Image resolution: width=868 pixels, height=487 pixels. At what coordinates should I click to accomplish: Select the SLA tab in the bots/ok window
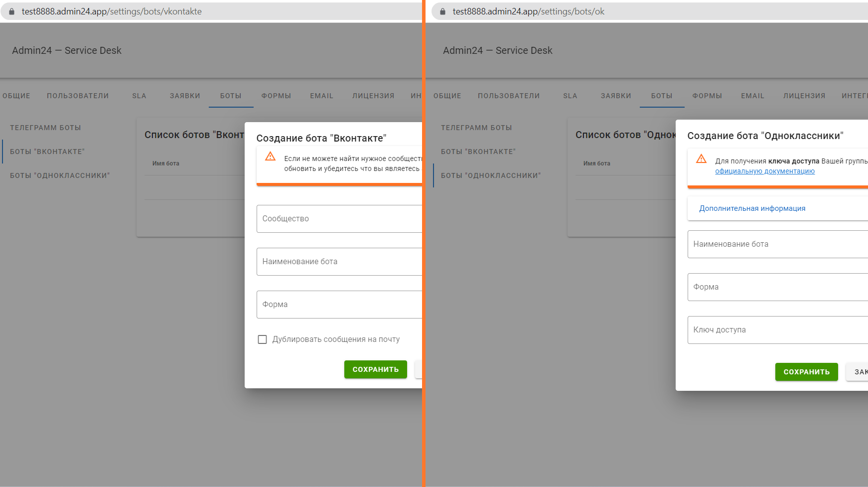click(x=571, y=96)
